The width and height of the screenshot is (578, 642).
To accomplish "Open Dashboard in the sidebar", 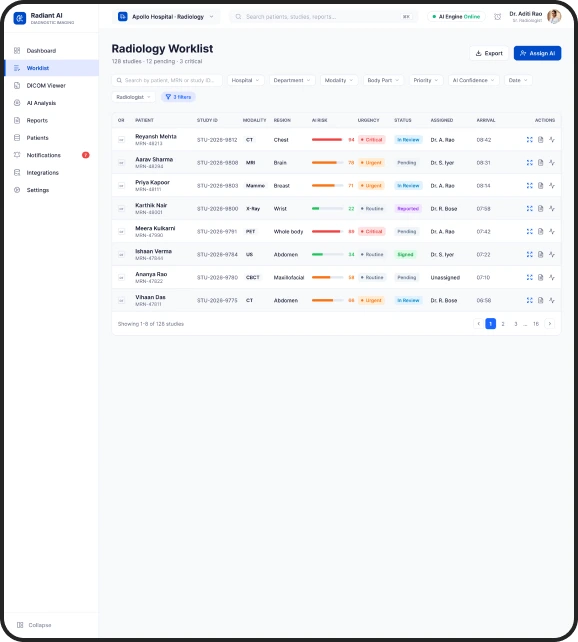I will click(52, 51).
